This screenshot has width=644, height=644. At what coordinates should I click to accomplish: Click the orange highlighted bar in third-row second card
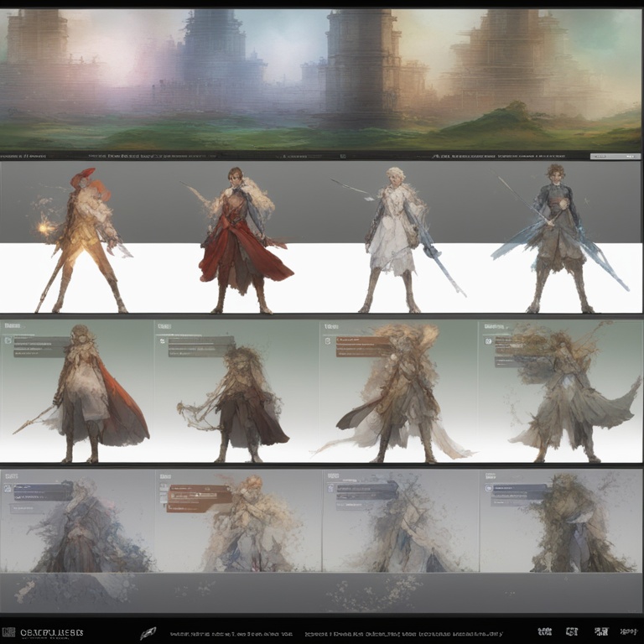200,496
